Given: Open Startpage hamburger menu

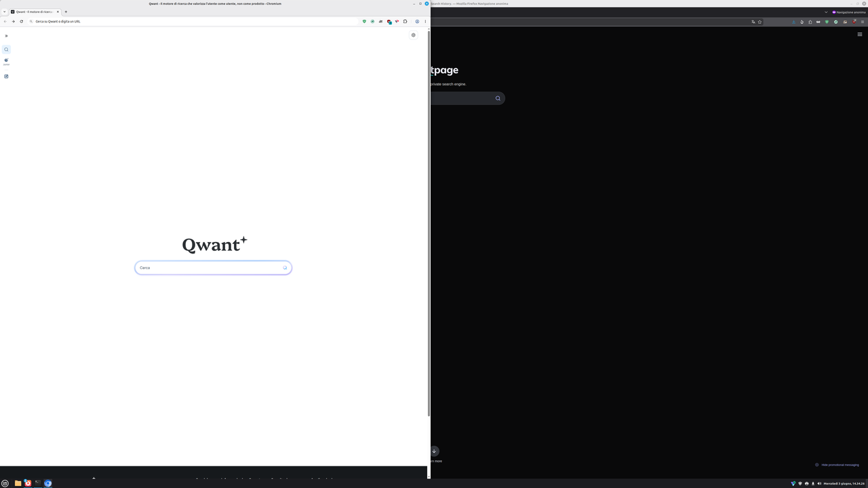Looking at the screenshot, I should pyautogui.click(x=859, y=35).
